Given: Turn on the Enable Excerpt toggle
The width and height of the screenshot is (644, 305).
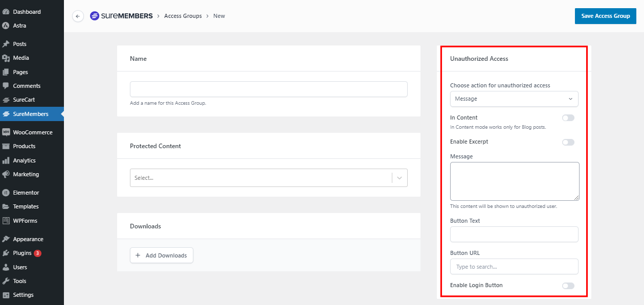Looking at the screenshot, I should click(x=568, y=142).
